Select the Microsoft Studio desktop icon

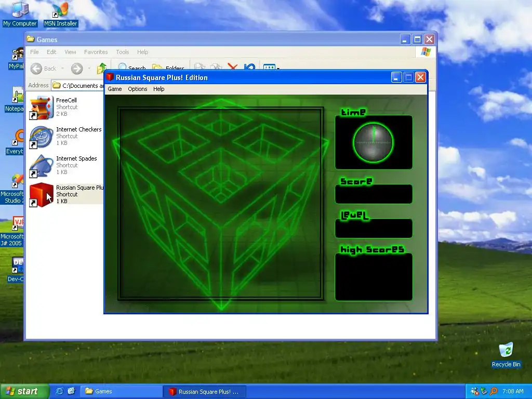tap(12, 189)
